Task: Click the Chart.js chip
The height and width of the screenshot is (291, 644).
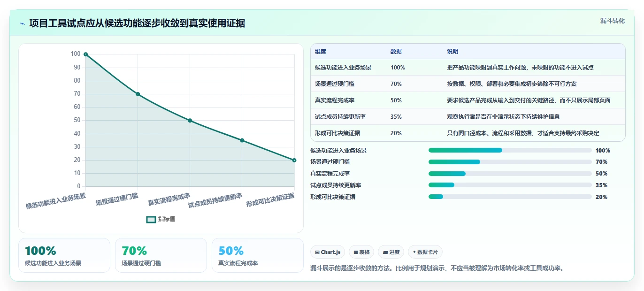Action: point(328,252)
